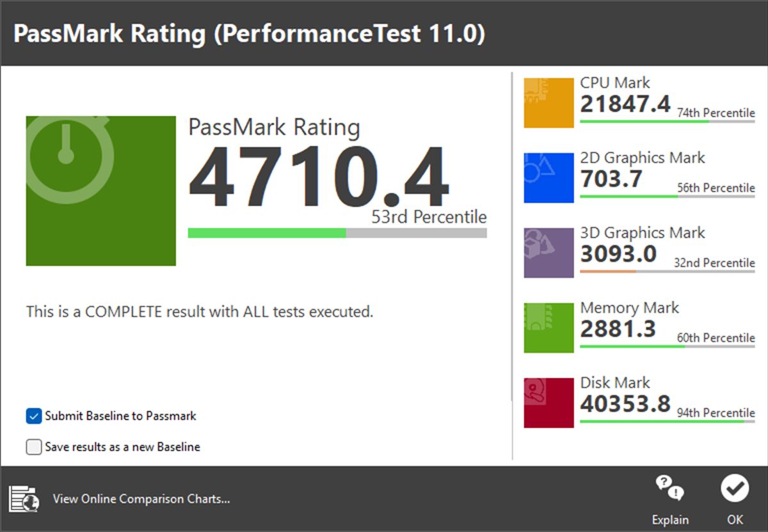768x532 pixels.
Task: Open the red Disk Mark icon
Action: [x=548, y=402]
